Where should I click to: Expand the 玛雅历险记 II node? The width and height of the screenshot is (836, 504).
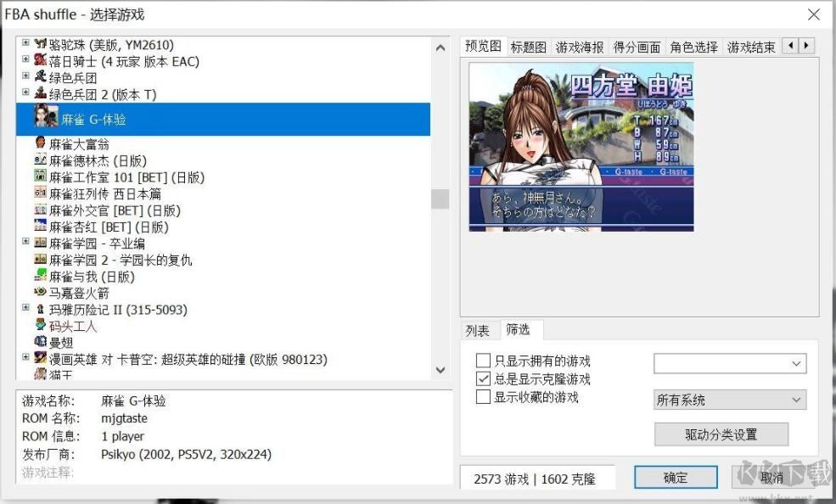25,307
